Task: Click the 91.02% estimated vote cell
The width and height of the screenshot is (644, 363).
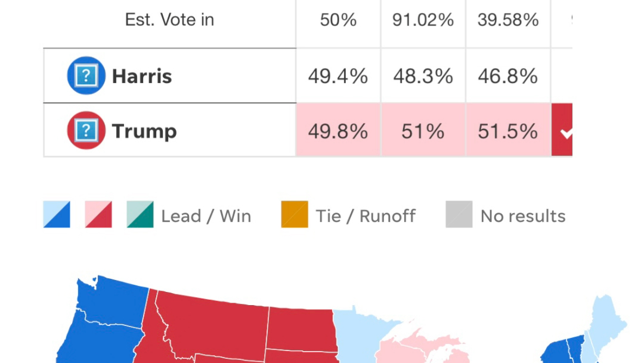Action: point(423,20)
